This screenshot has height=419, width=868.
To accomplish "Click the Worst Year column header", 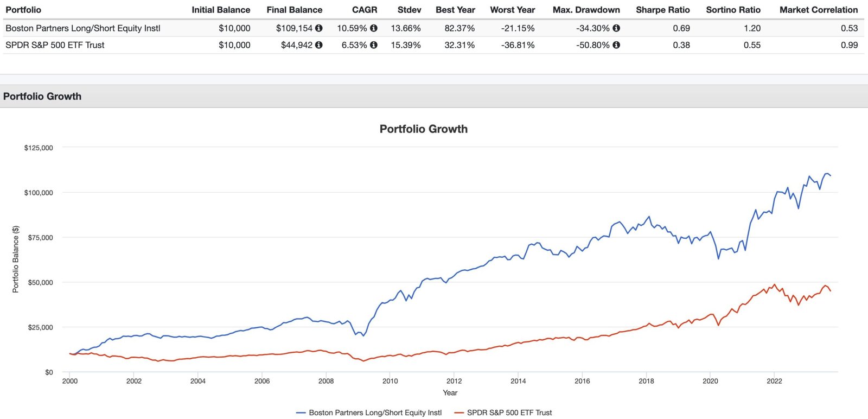I will click(x=512, y=10).
